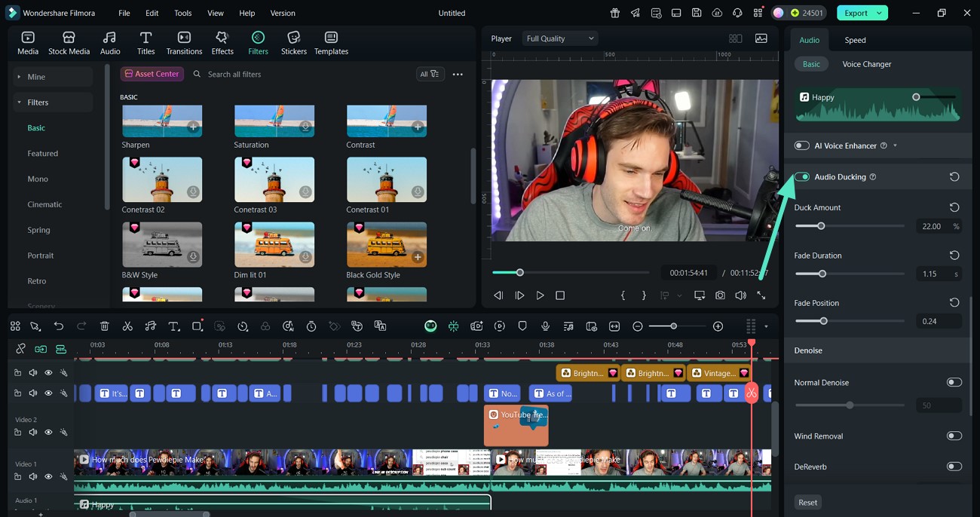Turn off Audio Ducking switch

tap(801, 177)
